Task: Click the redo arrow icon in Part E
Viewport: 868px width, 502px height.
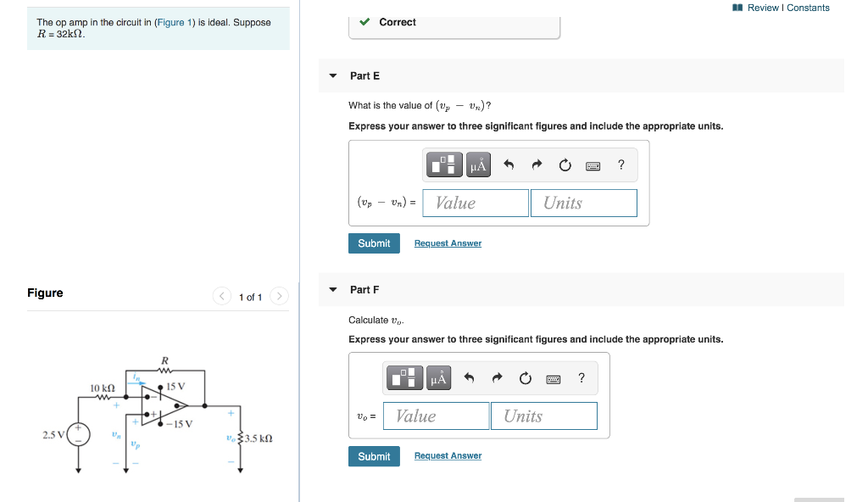Action: [x=536, y=165]
